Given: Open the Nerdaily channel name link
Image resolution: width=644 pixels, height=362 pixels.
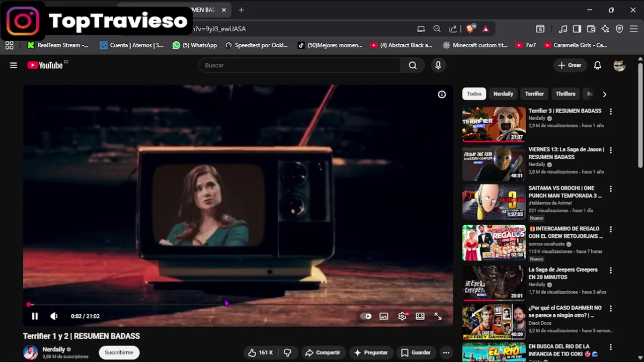Looking at the screenshot, I should 53,349.
